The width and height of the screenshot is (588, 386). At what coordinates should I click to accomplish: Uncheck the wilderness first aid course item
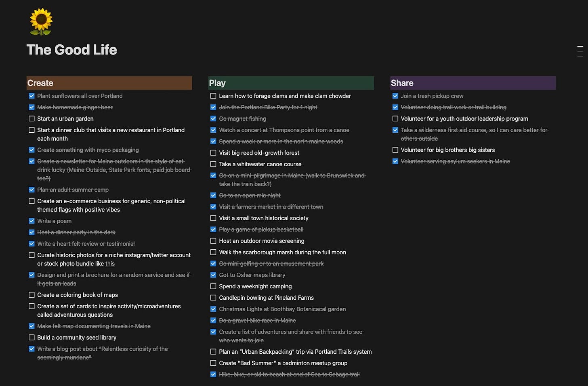click(395, 130)
